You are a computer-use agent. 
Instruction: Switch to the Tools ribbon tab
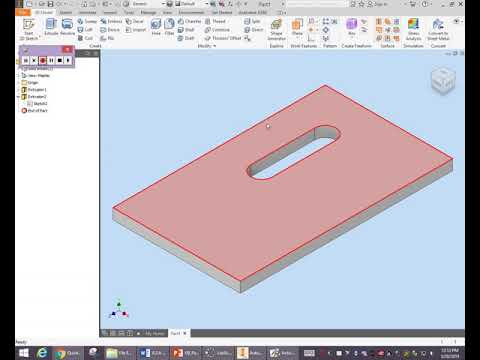coord(129,12)
